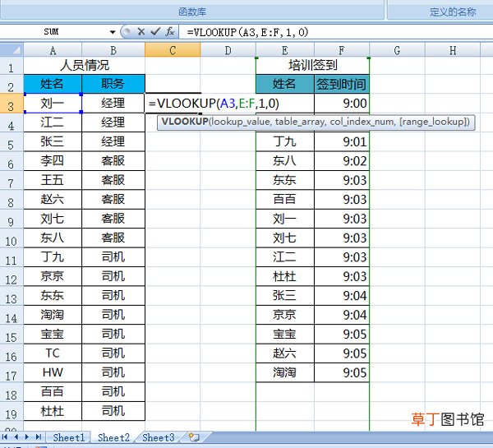The image size is (493, 448).
Task: Select cell A17 with HW
Action: point(53,372)
